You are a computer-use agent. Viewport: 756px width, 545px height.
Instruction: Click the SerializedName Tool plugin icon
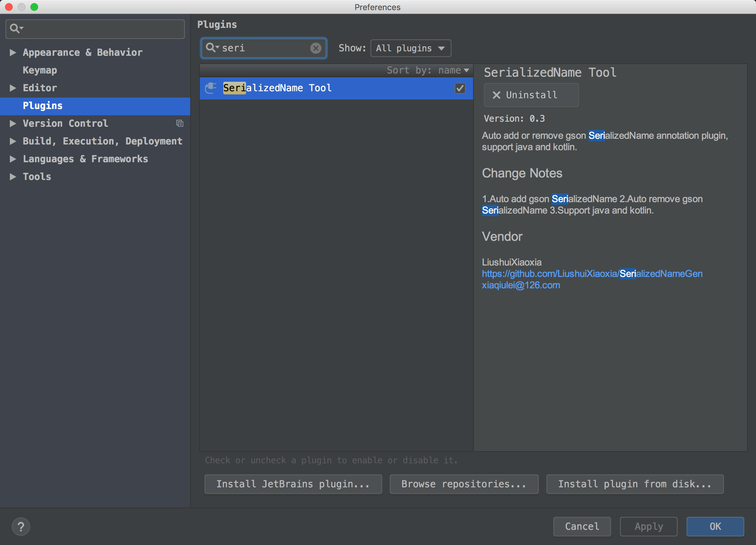click(x=211, y=88)
